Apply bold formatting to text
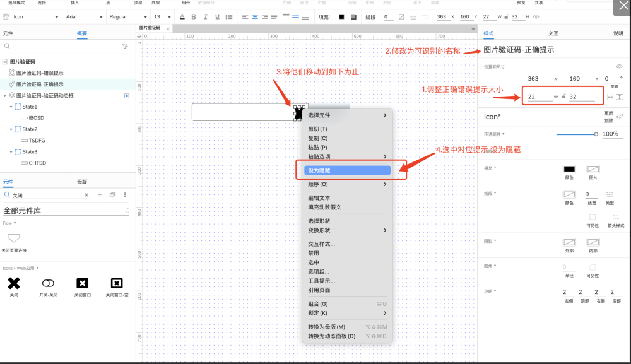This screenshot has height=364, width=631. coord(194,17)
